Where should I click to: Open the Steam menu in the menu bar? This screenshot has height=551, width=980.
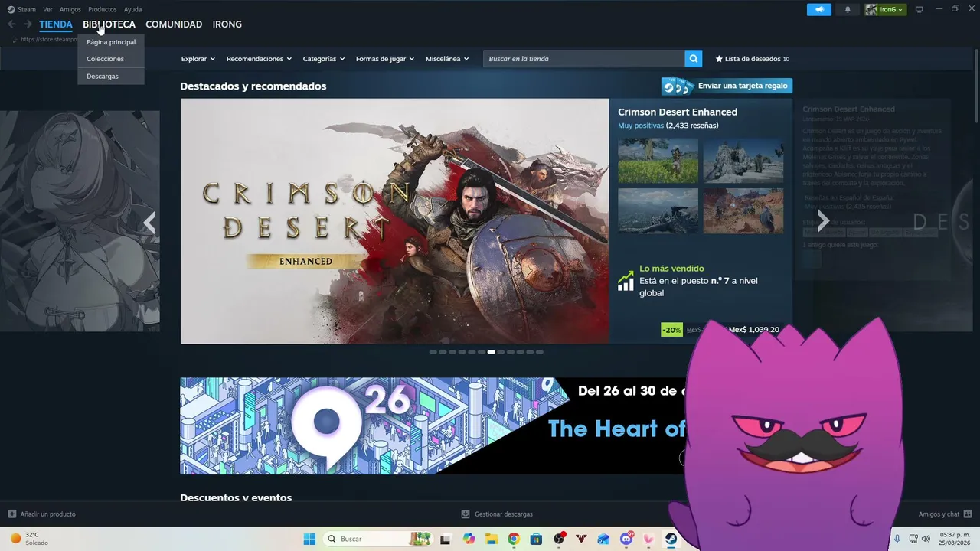pyautogui.click(x=22, y=9)
